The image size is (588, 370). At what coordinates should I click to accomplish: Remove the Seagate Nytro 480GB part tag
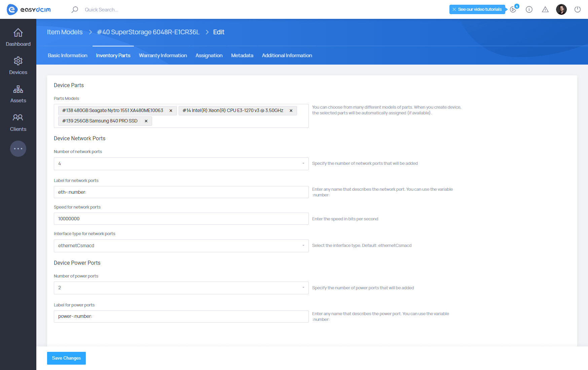click(171, 111)
